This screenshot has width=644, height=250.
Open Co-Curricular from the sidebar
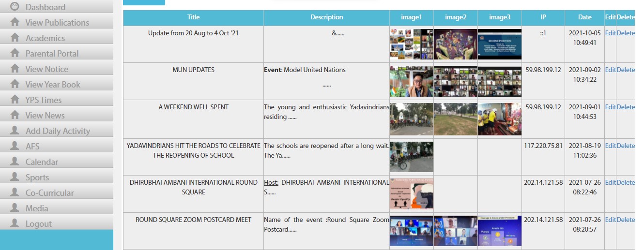pyautogui.click(x=49, y=192)
